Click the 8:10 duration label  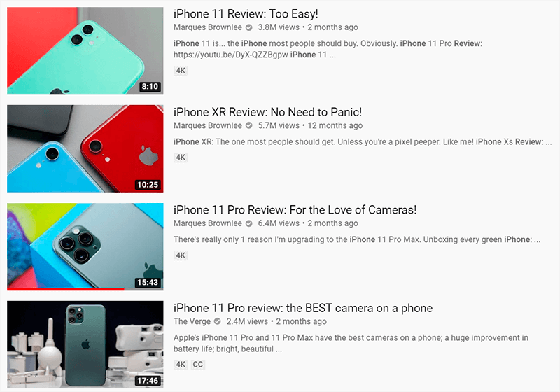pos(150,87)
